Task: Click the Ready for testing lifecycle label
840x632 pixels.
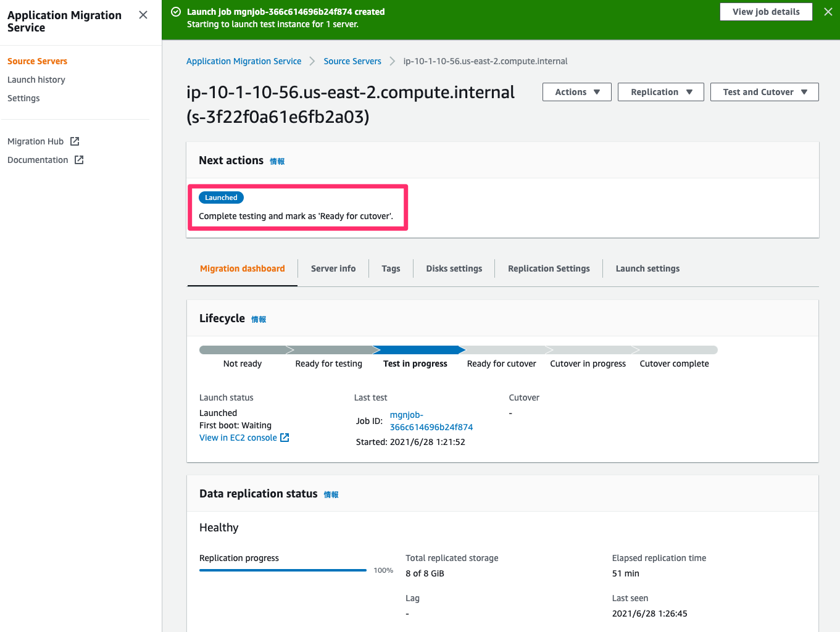Action: point(328,364)
